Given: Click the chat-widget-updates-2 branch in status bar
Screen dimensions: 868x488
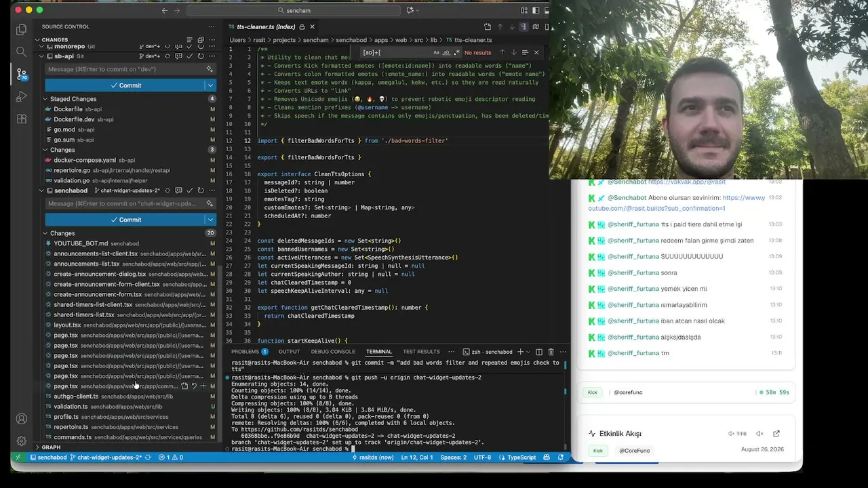Looking at the screenshot, I should click(106, 457).
